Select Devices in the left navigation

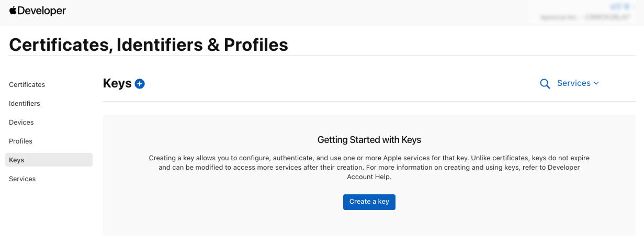pos(21,123)
